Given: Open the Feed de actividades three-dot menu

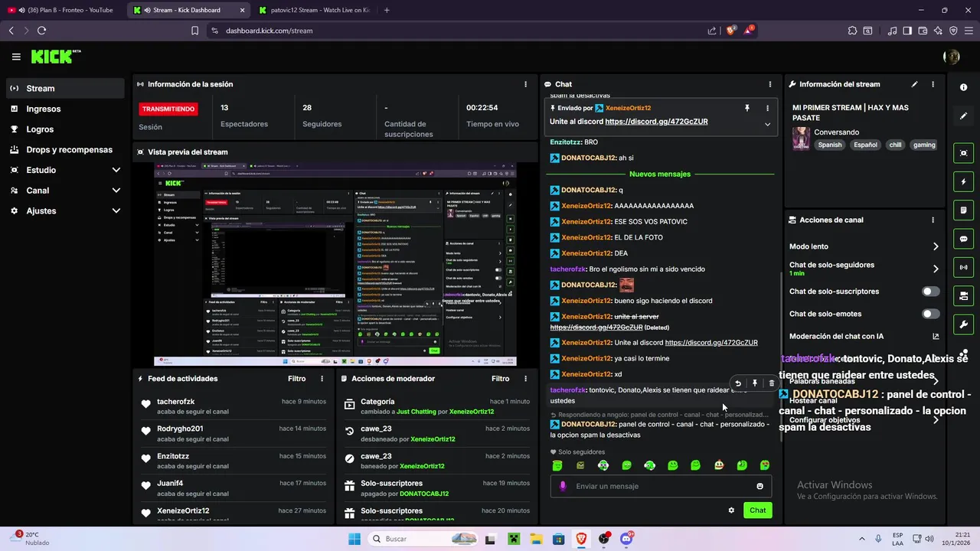Looking at the screenshot, I should tap(322, 379).
